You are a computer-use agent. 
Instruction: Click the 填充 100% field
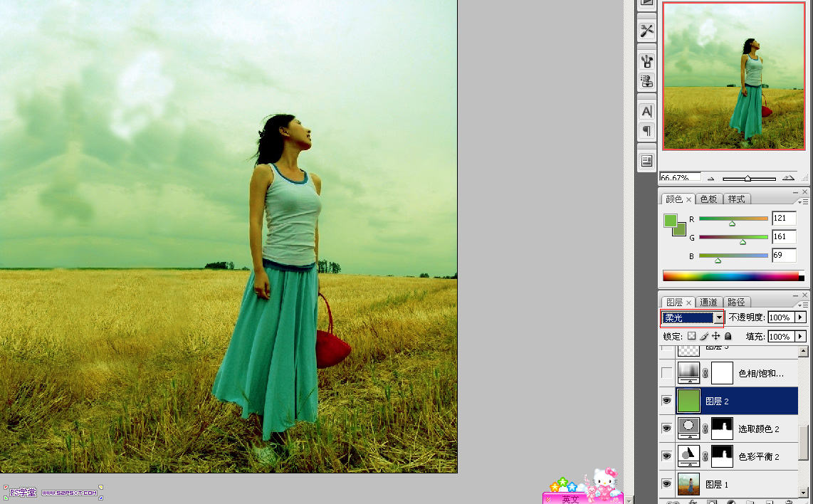click(781, 337)
